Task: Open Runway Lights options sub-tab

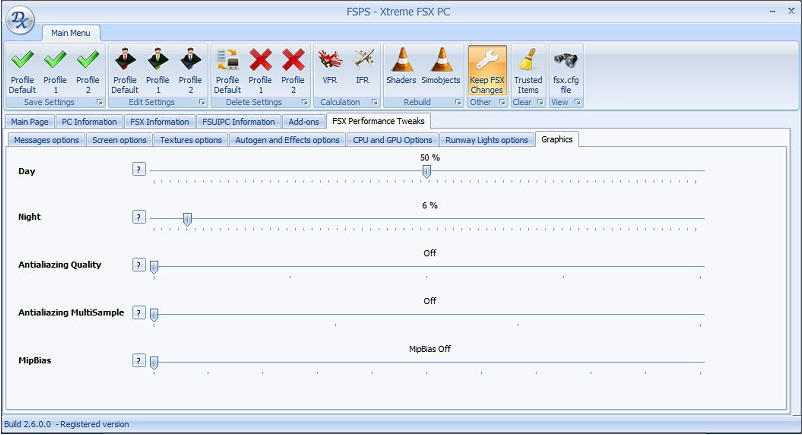Action: tap(486, 140)
